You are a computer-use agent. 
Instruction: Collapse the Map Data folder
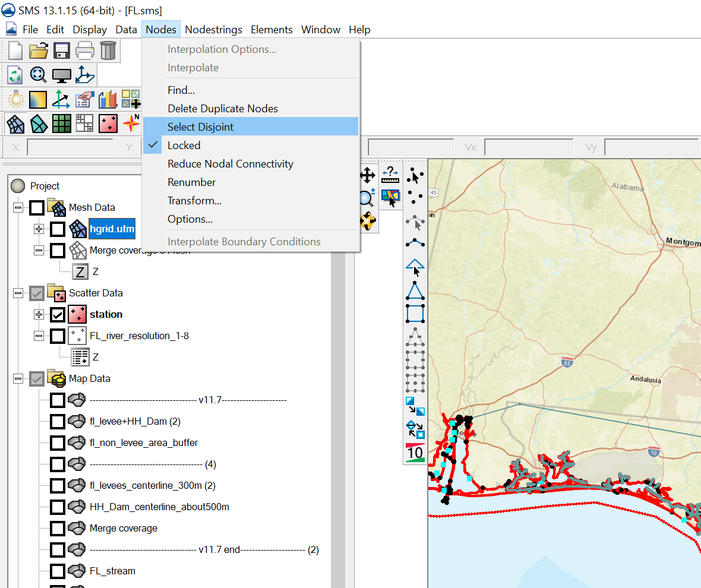[x=18, y=379]
